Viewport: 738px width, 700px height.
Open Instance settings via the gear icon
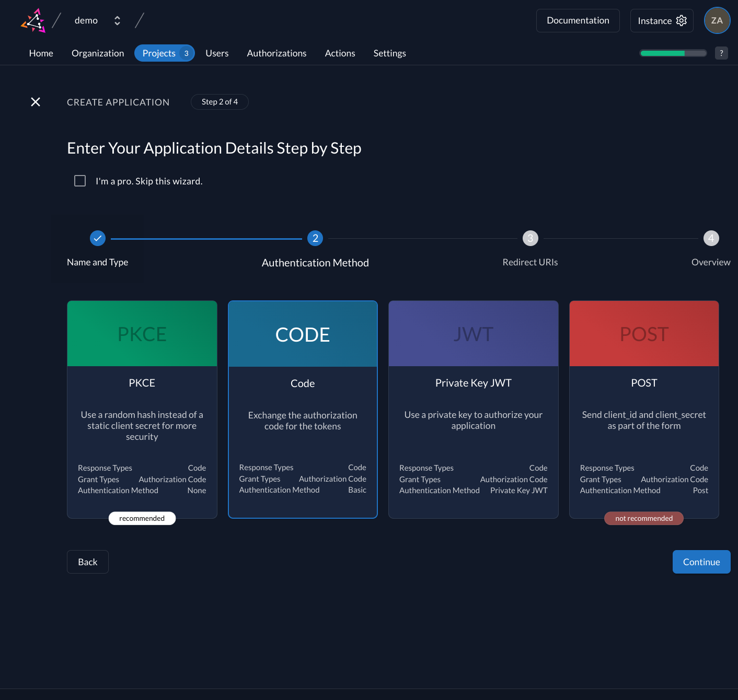[681, 20]
